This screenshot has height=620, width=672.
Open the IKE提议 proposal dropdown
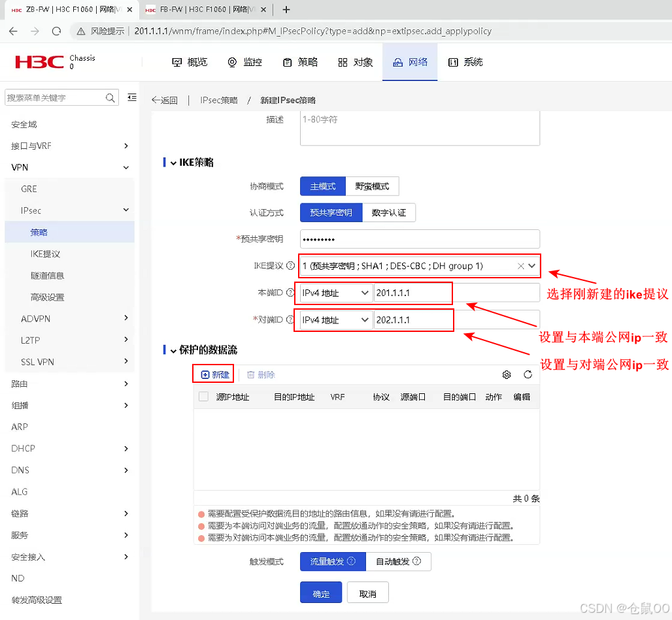[531, 266]
